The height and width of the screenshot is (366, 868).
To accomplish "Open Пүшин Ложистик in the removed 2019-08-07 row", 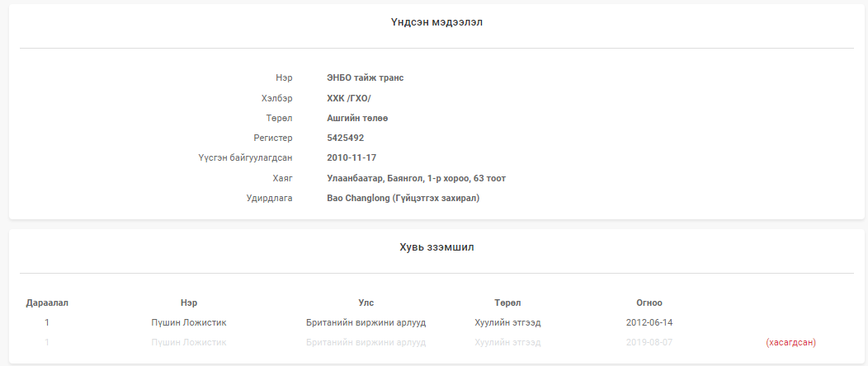I will 189,342.
